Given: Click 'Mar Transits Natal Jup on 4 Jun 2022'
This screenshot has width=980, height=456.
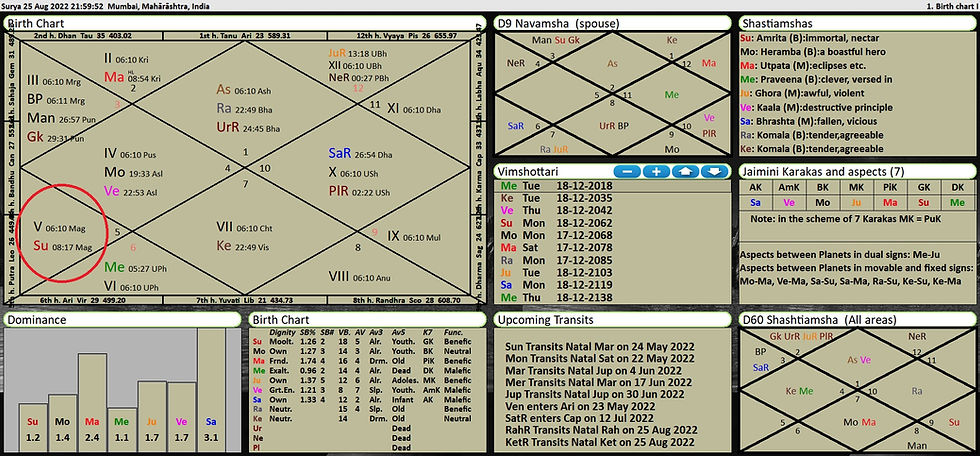Looking at the screenshot, I should [x=596, y=370].
